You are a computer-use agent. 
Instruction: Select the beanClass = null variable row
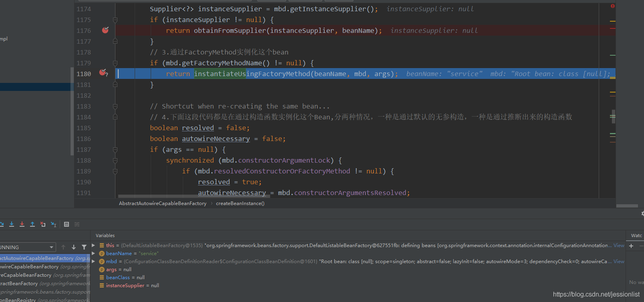click(122, 278)
